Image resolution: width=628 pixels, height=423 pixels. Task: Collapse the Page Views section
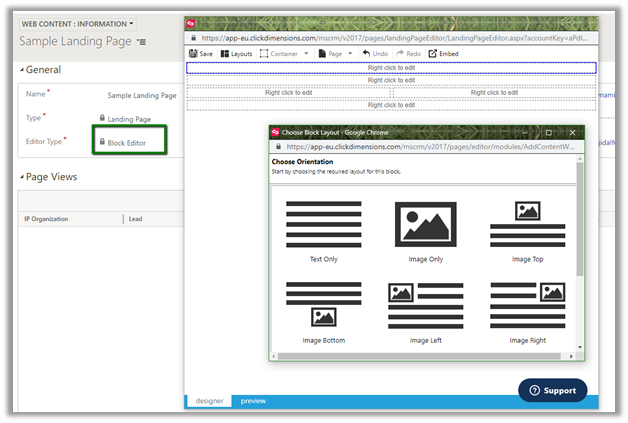point(23,177)
